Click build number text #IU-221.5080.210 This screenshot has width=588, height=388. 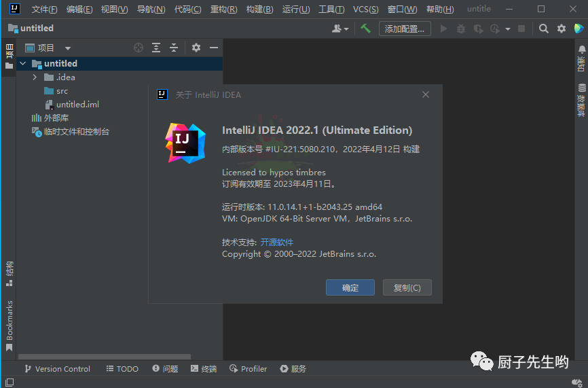(x=300, y=149)
